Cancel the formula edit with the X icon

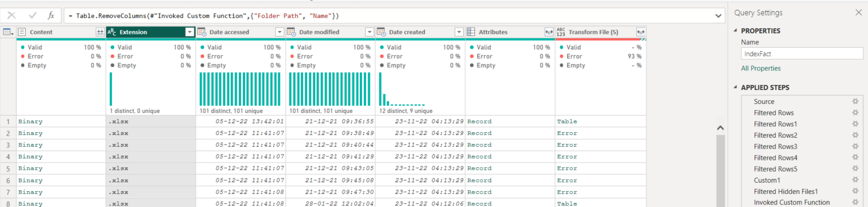[12, 16]
